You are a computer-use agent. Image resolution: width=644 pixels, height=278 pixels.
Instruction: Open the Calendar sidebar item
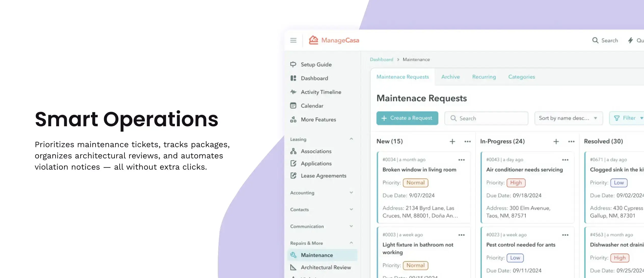click(312, 106)
